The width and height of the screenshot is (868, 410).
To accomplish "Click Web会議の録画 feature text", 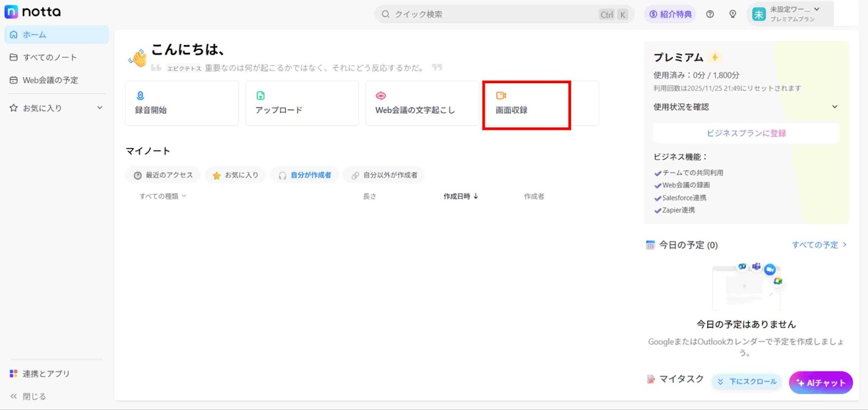I will [x=686, y=185].
